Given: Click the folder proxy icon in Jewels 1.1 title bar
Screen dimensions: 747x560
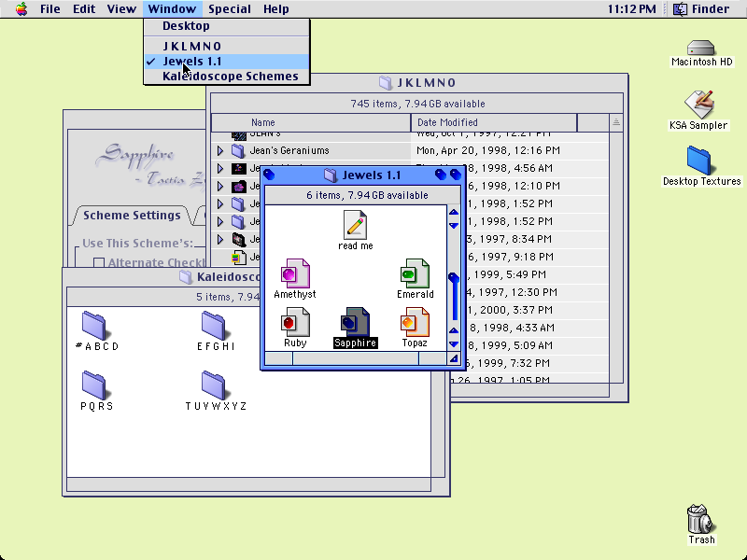Looking at the screenshot, I should tap(331, 175).
